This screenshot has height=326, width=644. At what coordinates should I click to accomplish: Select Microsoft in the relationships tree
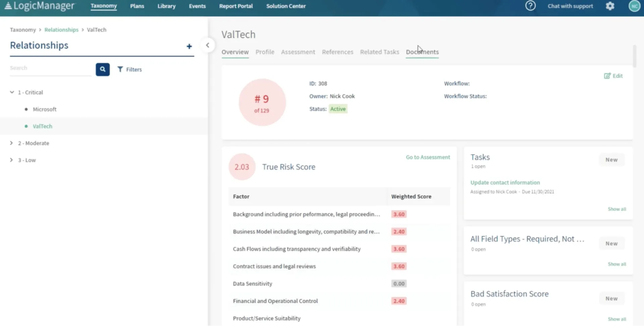[x=45, y=109]
